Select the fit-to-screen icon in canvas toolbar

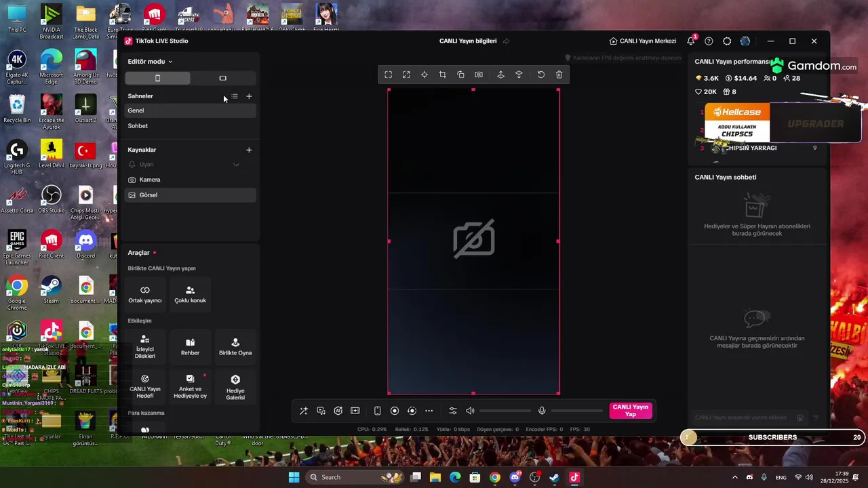pos(388,75)
